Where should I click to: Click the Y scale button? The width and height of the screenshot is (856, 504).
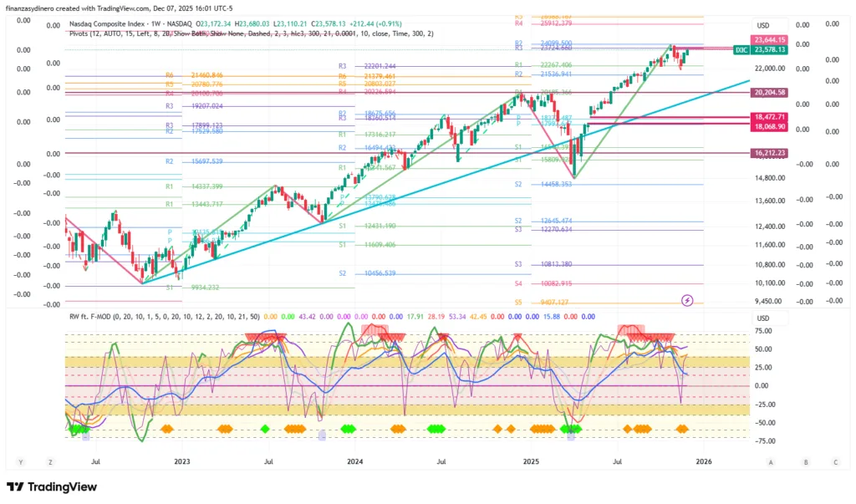[20, 461]
